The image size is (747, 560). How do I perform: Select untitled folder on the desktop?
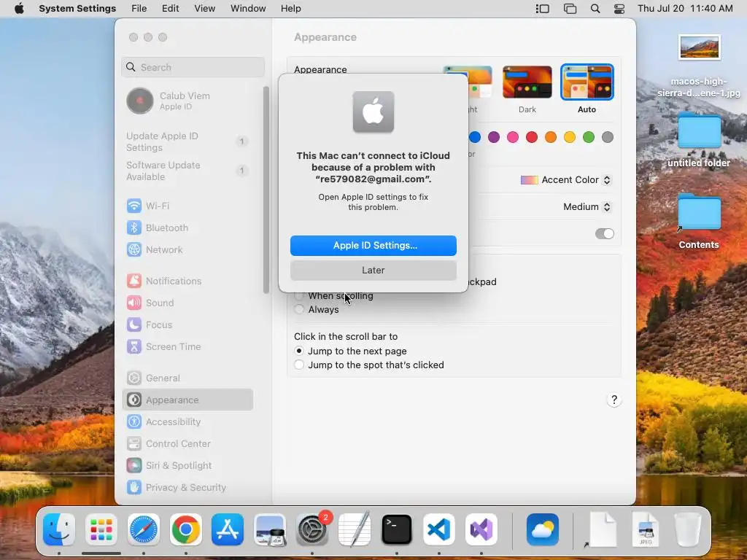699,141
